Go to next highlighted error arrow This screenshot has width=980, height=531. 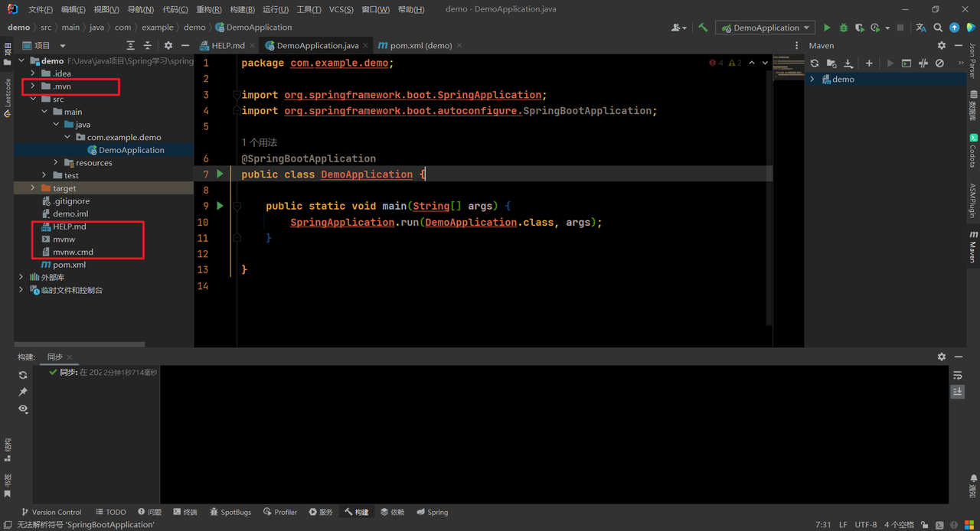pos(765,63)
